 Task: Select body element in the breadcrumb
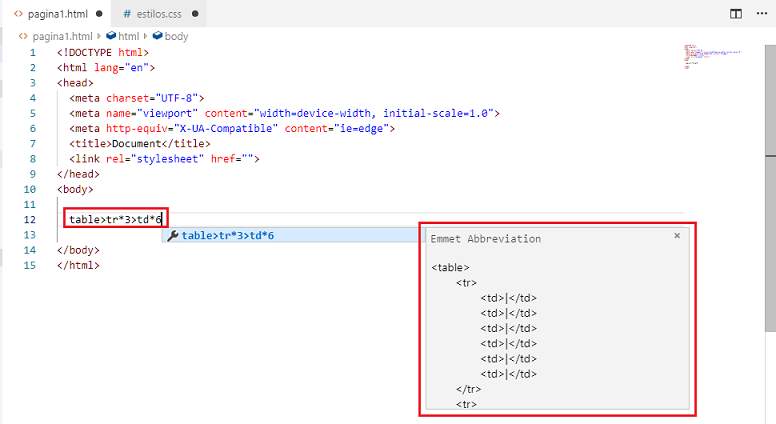(176, 36)
